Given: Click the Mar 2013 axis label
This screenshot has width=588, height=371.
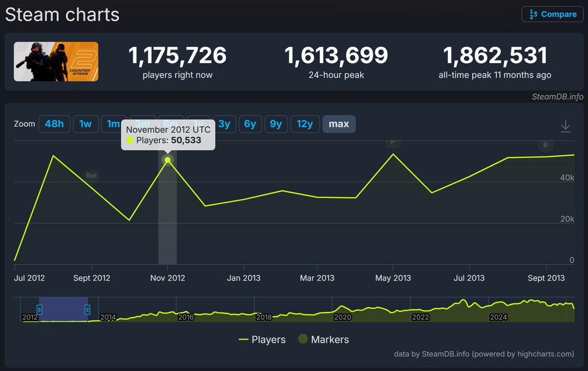Looking at the screenshot, I should 317,278.
